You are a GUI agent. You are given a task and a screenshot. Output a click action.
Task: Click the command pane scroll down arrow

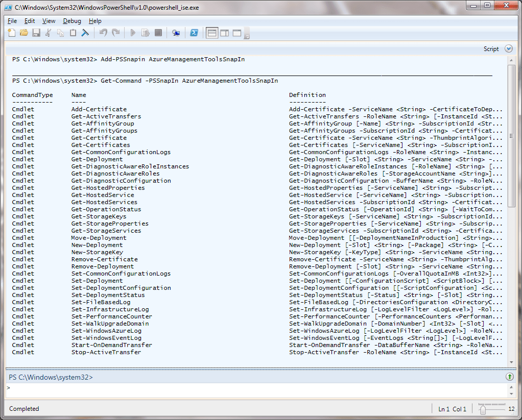pyautogui.click(x=511, y=394)
